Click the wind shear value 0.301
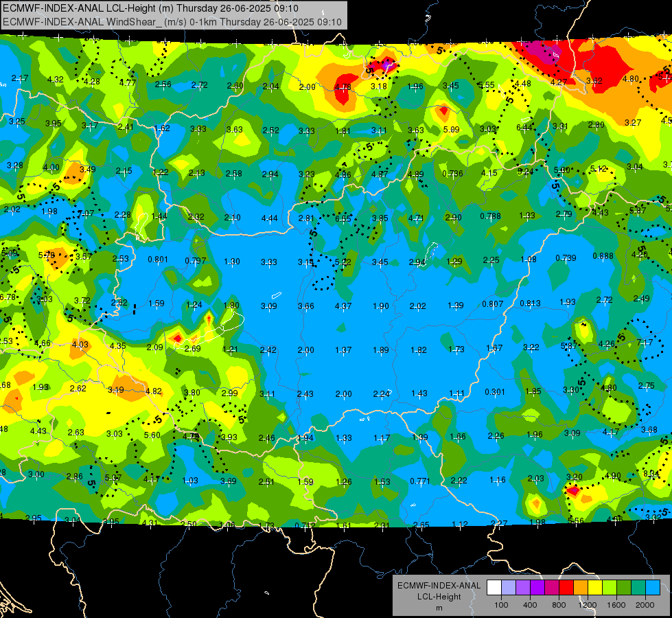 coord(495,391)
